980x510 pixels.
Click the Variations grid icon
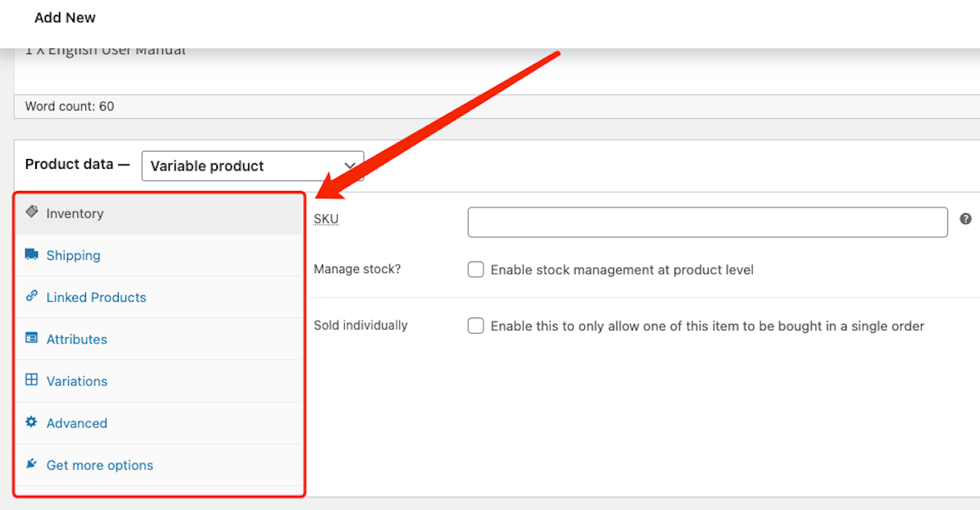[x=32, y=380]
